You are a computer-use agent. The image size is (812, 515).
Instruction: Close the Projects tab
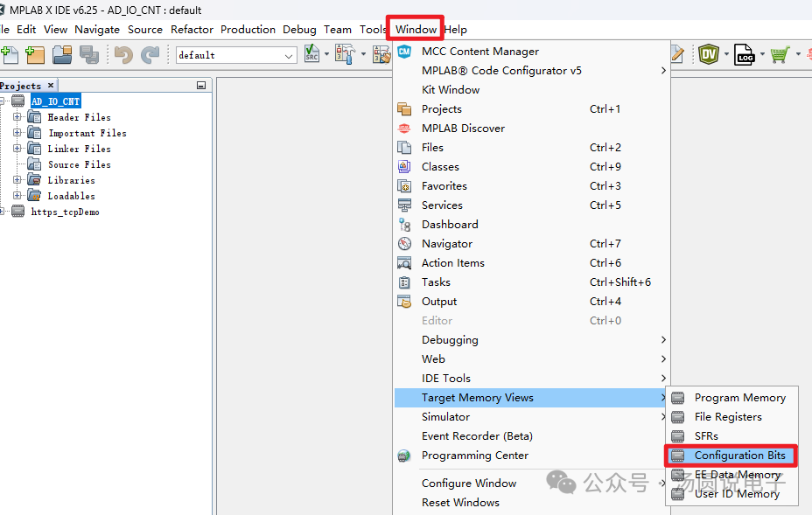pos(50,86)
